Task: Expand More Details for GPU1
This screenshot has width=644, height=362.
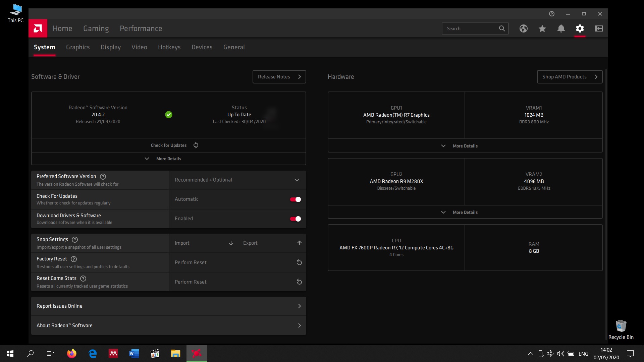Action: [465, 146]
